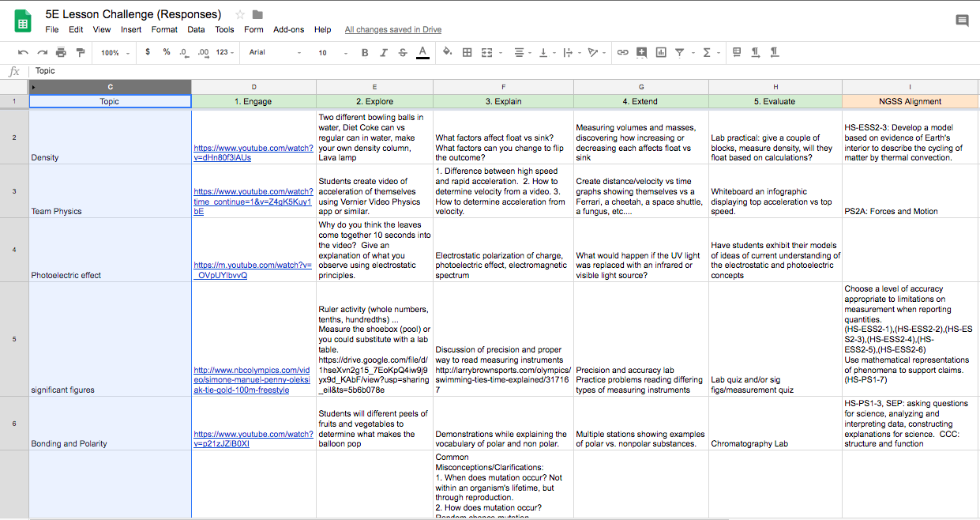Open the Data menu
980x520 pixels.
[x=196, y=29]
